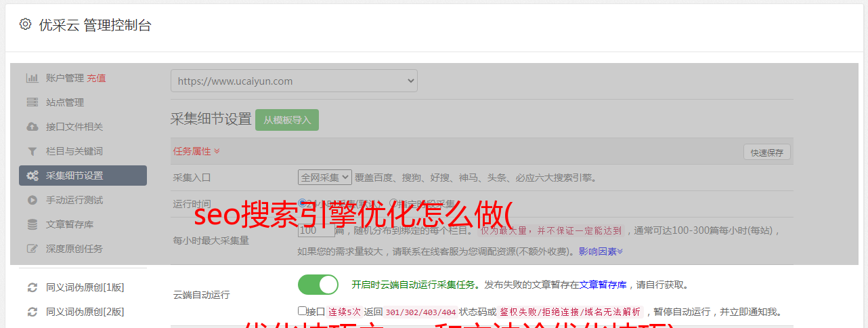This screenshot has height=328, width=868.
Task: Go to 接口文件相关 page
Action: click(x=74, y=127)
